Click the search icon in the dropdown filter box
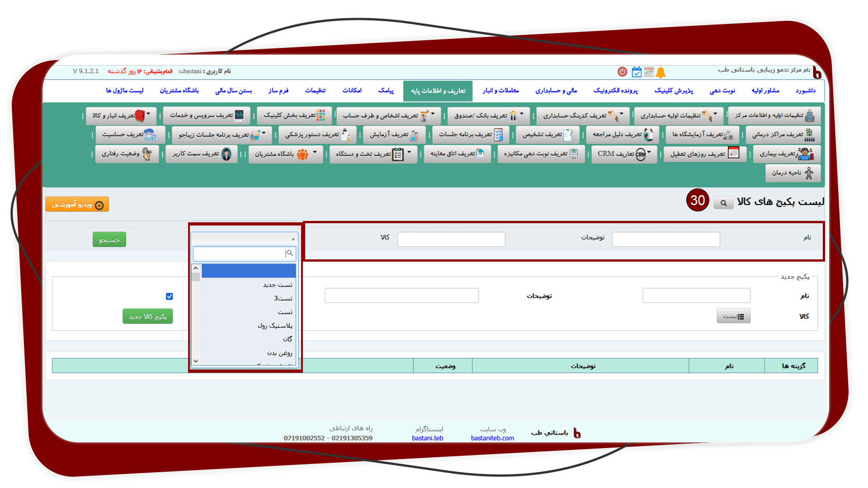Image resolution: width=868 pixels, height=488 pixels. click(x=290, y=253)
